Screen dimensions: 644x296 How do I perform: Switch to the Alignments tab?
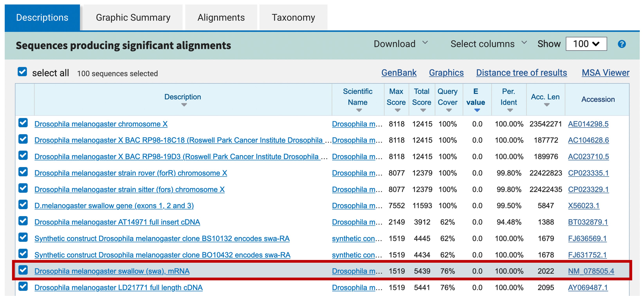coord(221,17)
